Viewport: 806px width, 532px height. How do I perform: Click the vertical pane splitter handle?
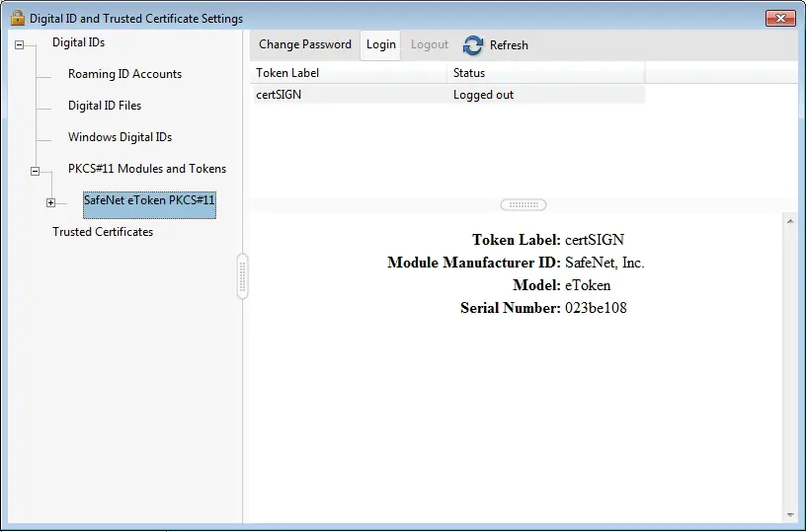243,276
